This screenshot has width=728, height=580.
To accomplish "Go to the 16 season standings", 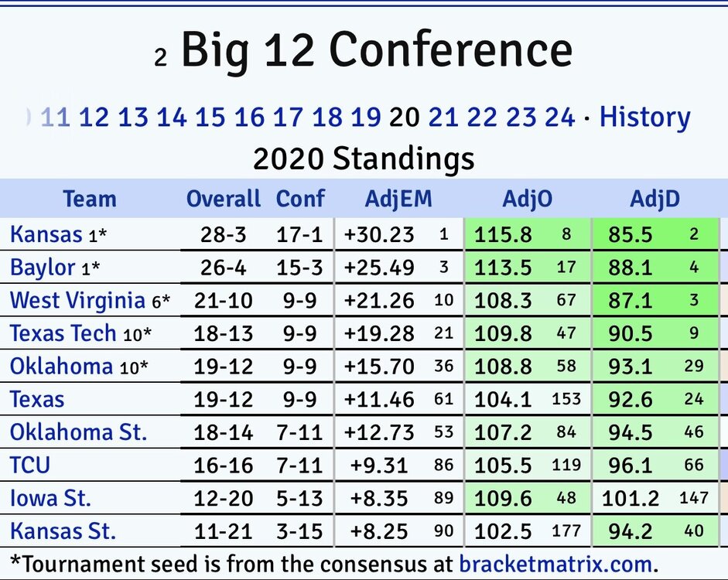I will [249, 118].
